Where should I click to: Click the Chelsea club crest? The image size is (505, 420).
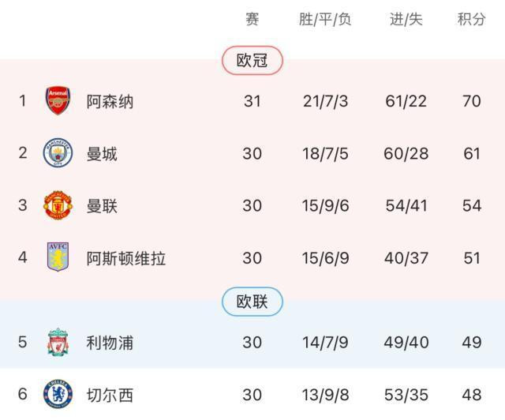tap(58, 395)
